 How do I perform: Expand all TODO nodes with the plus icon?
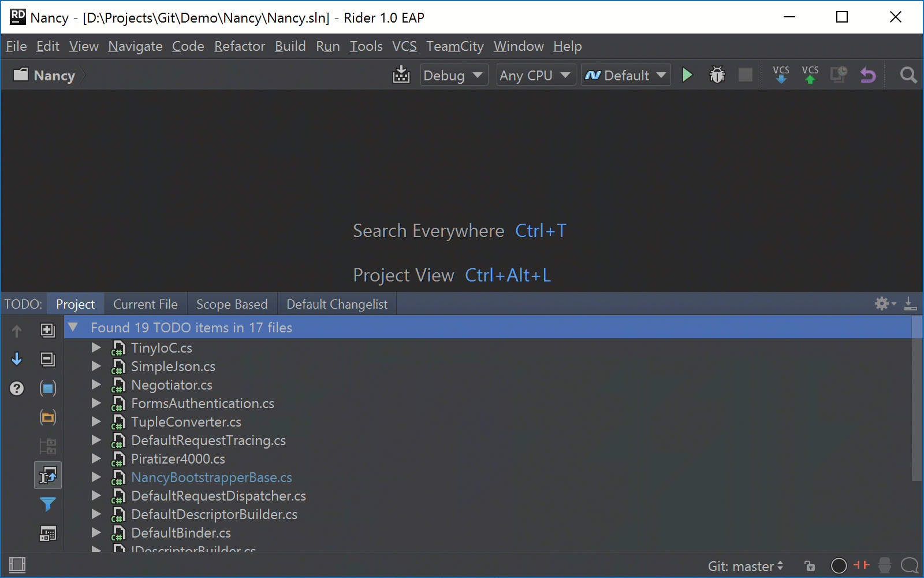[x=47, y=330]
